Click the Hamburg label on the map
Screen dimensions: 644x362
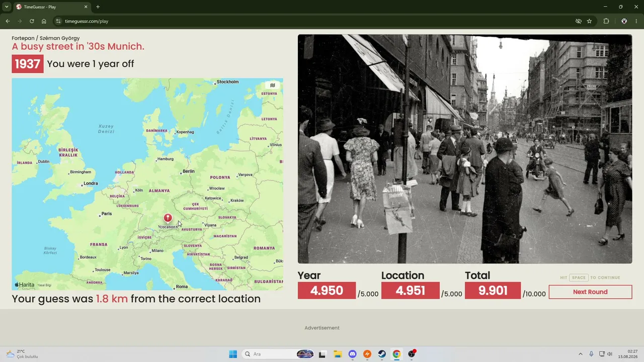[166, 159]
